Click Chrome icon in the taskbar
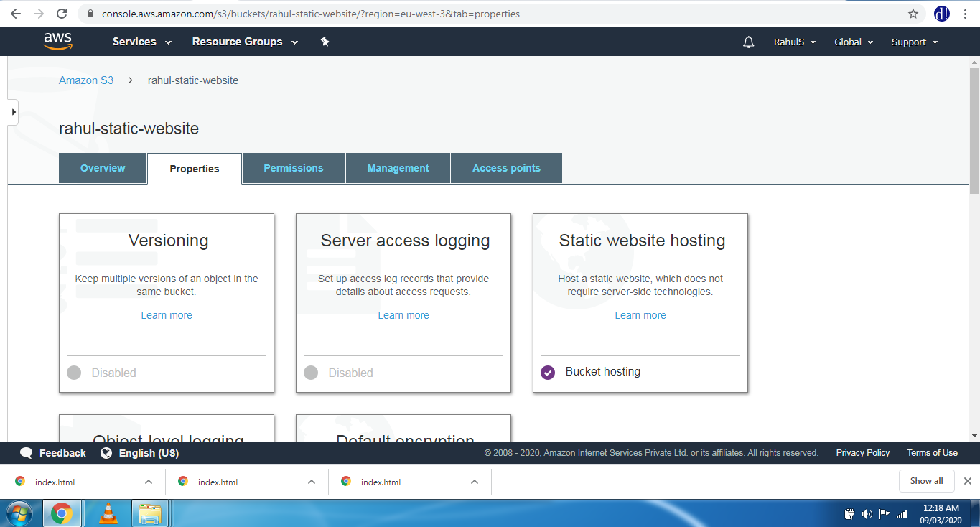This screenshot has width=980, height=527. click(x=62, y=513)
